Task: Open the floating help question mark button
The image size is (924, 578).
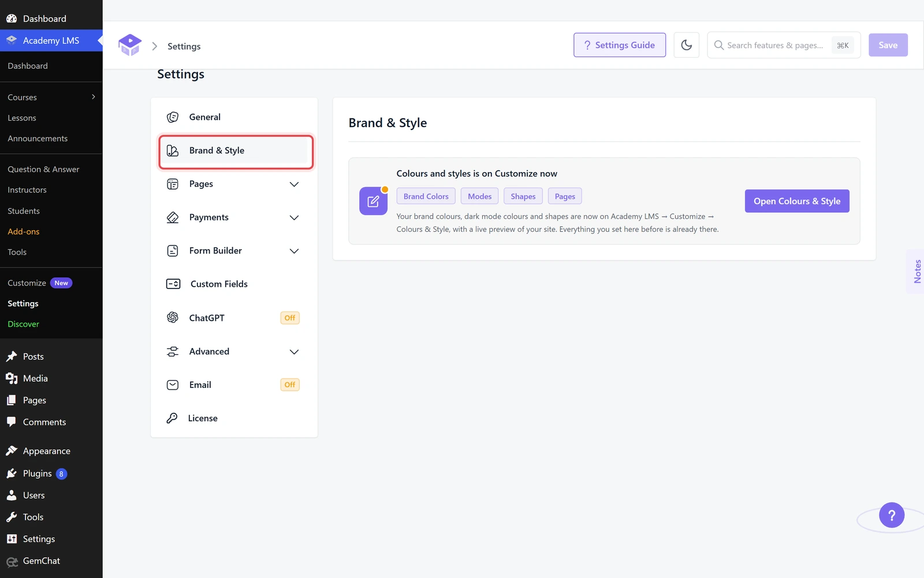Action: (892, 515)
